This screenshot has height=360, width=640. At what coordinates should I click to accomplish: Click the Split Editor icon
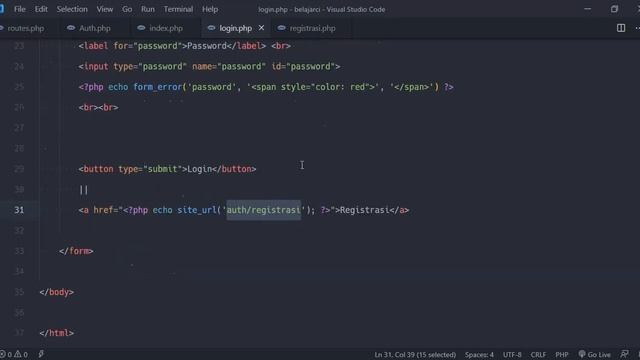621,28
